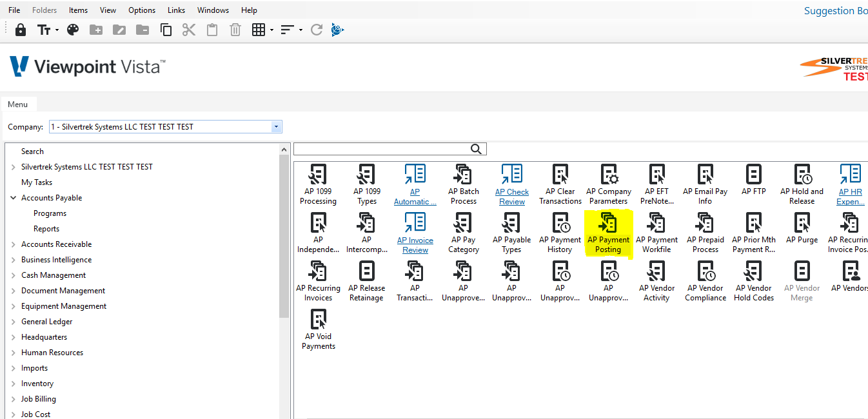
Task: Open the File menu
Action: tap(14, 10)
